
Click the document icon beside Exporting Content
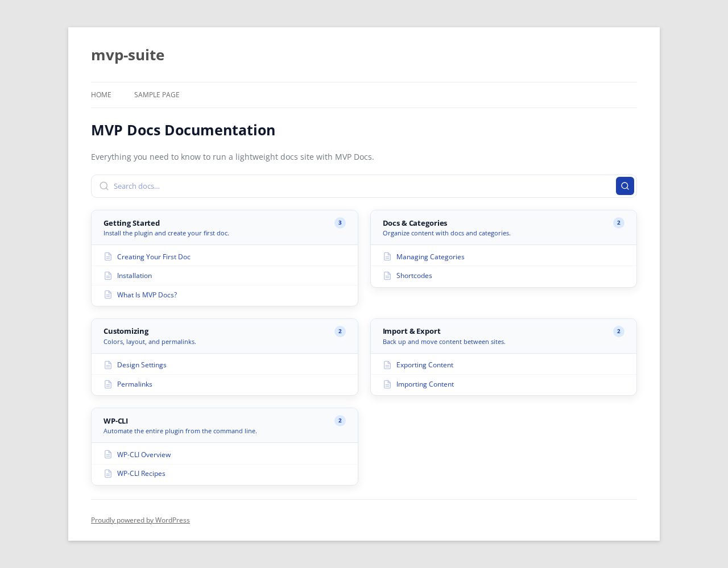[387, 365]
